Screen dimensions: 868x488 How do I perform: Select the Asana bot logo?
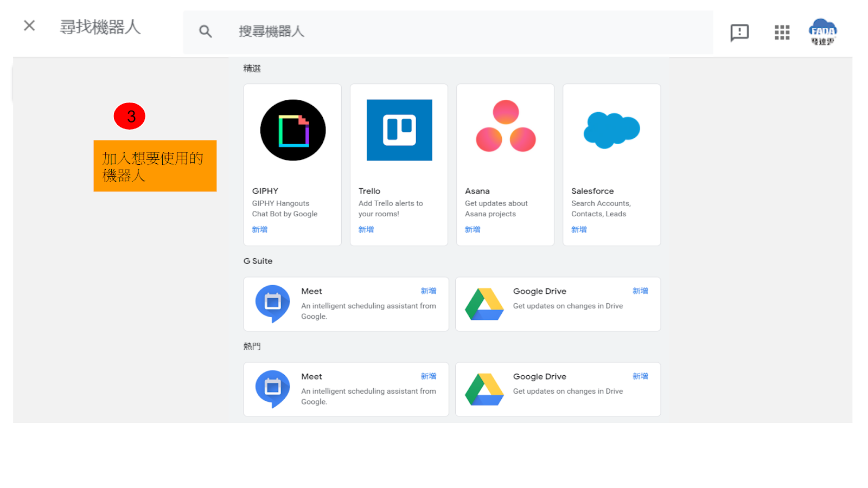click(x=506, y=126)
